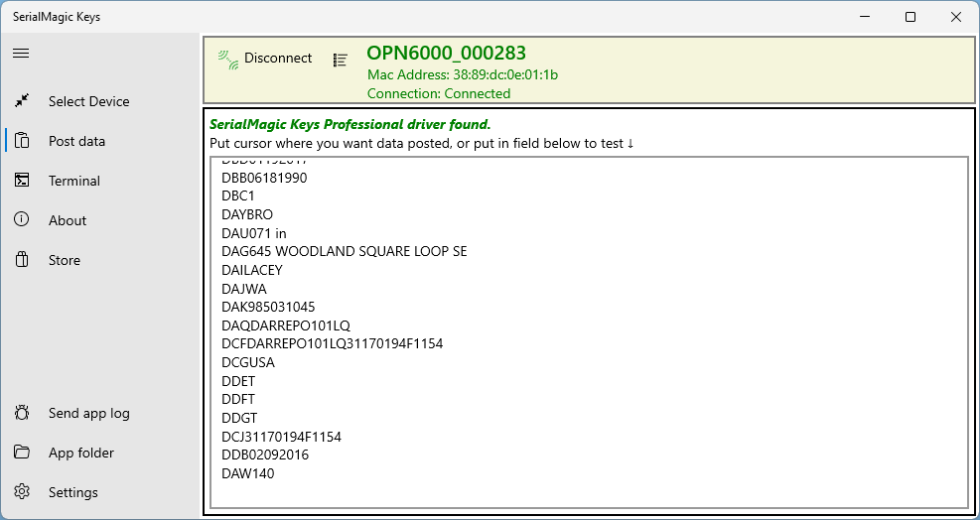Open the device details list icon
Viewport: 980px width, 520px height.
coord(340,60)
